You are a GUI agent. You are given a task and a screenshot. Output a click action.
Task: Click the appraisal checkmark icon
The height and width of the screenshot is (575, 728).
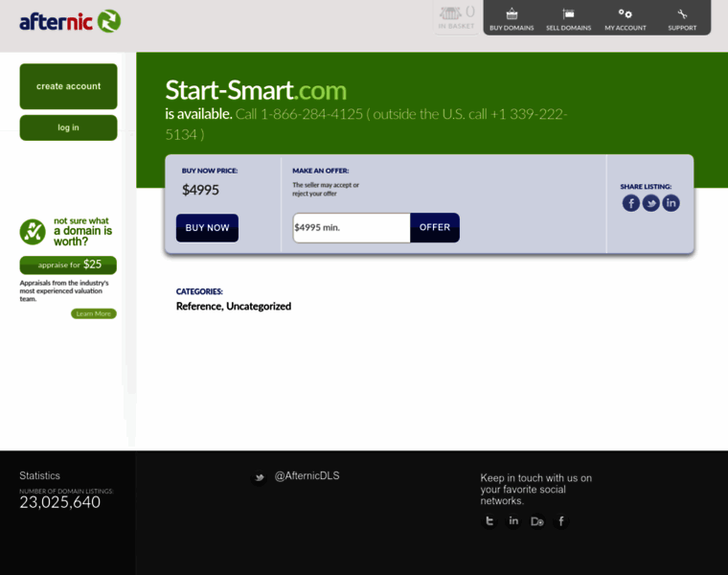33,232
